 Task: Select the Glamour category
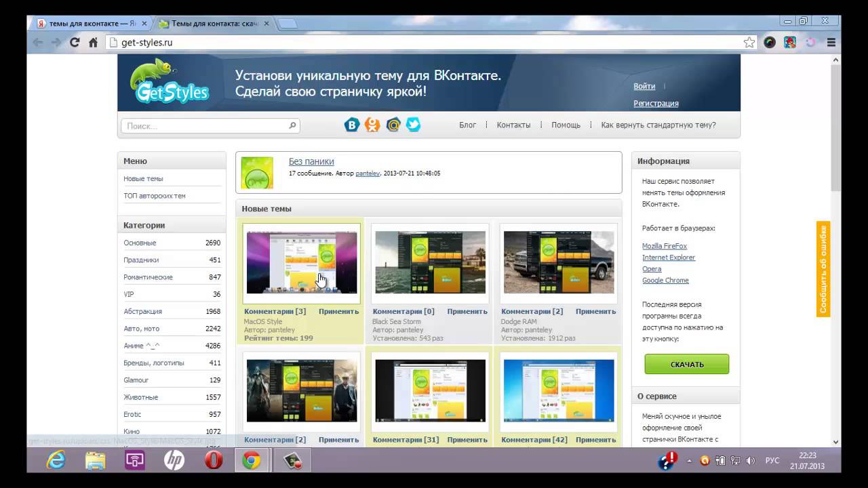tap(136, 380)
